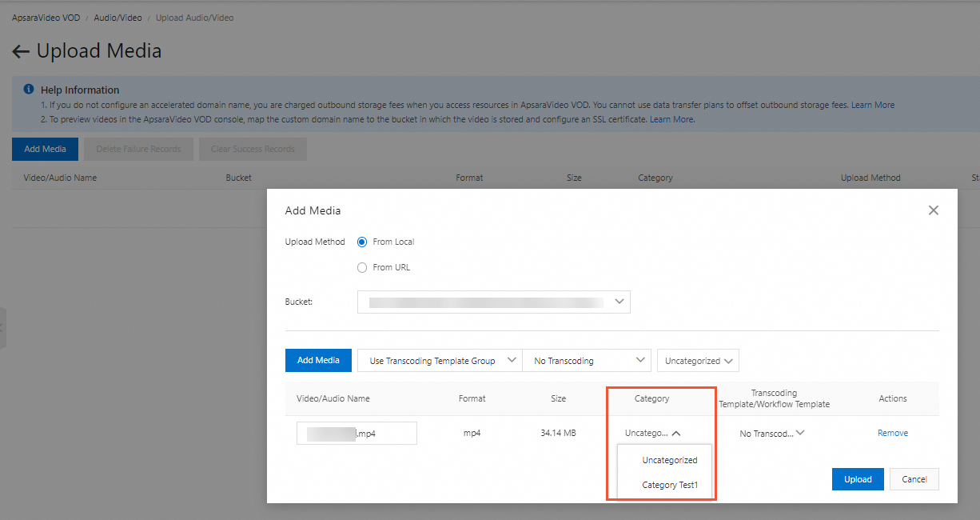The height and width of the screenshot is (520, 980).
Task: Click the Bucket column header on the page
Action: [x=239, y=178]
